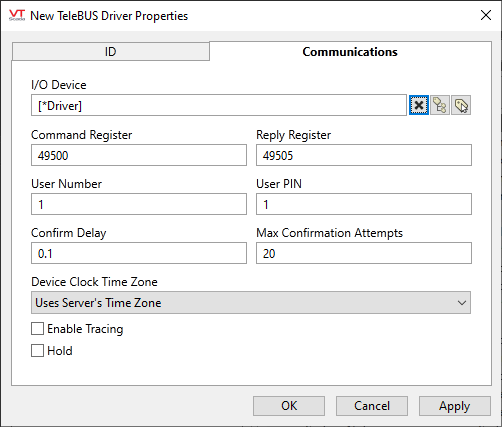Edit the Confirm Delay value field
Viewport: 502px width, 427px height.
coord(139,253)
